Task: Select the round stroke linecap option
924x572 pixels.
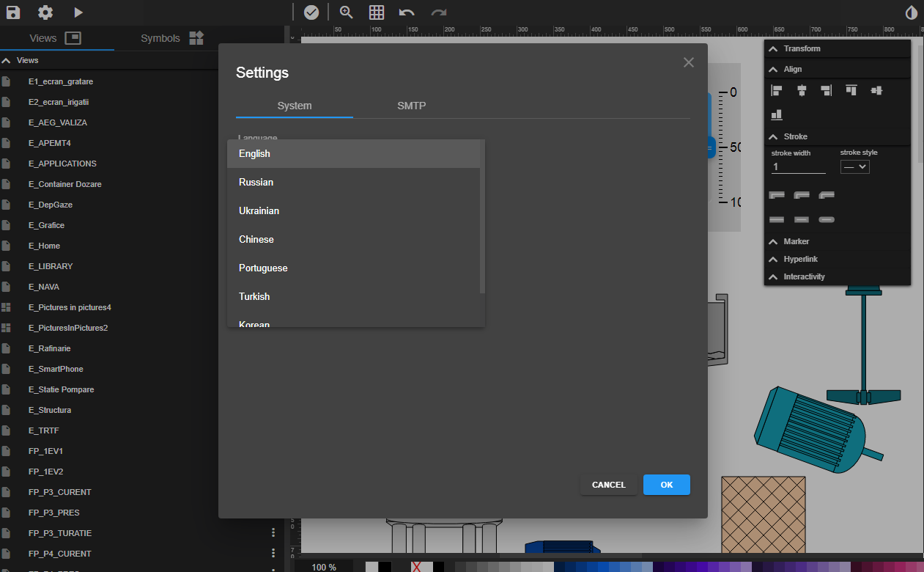Action: click(x=826, y=219)
